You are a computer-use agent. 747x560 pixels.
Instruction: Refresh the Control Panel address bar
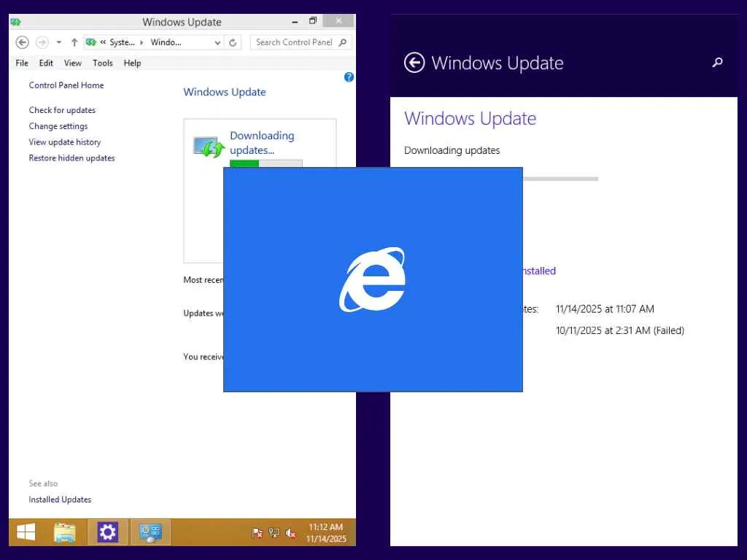(x=233, y=42)
